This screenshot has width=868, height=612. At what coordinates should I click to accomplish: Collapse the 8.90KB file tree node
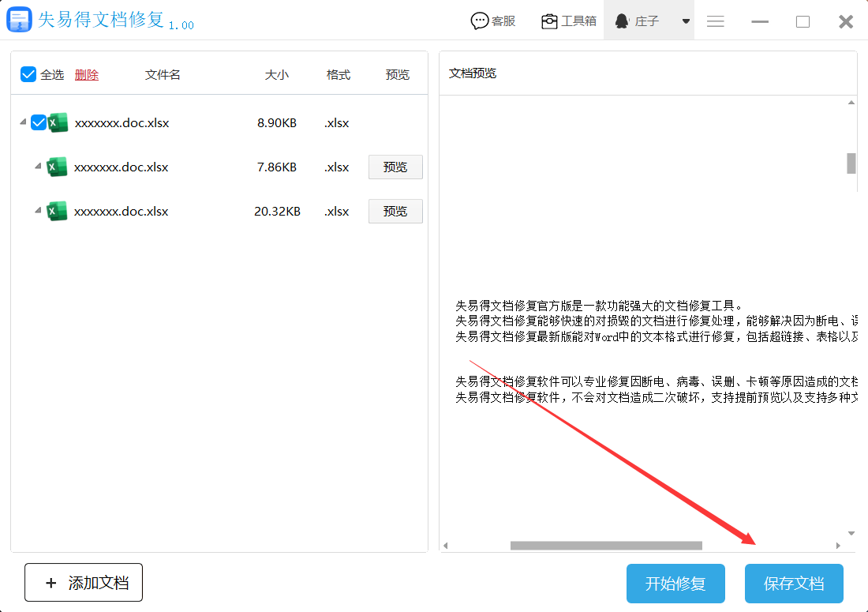pos(23,122)
